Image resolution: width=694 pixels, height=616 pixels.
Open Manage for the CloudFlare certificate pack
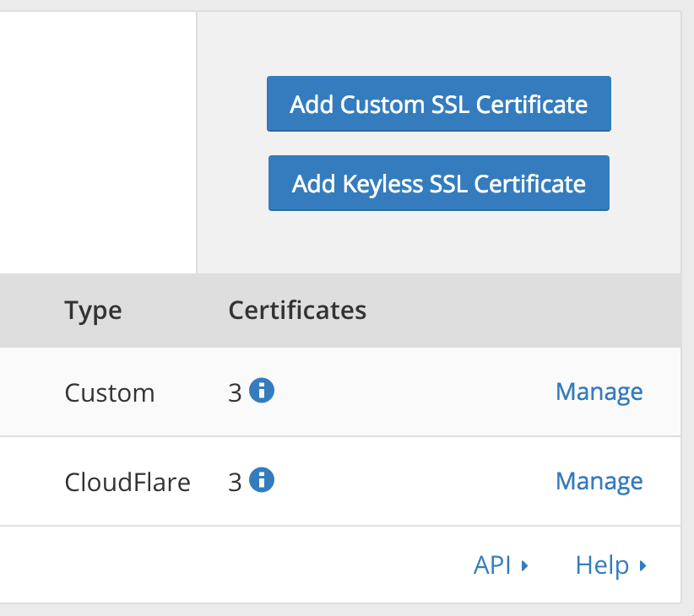tap(599, 481)
